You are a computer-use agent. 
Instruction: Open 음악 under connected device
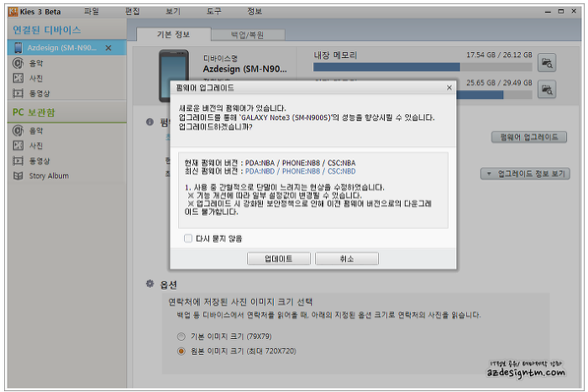coord(36,63)
